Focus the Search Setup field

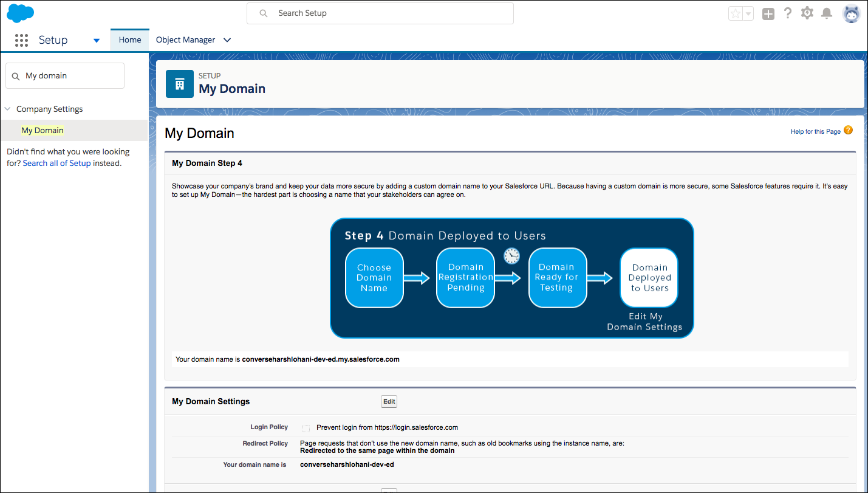point(380,13)
